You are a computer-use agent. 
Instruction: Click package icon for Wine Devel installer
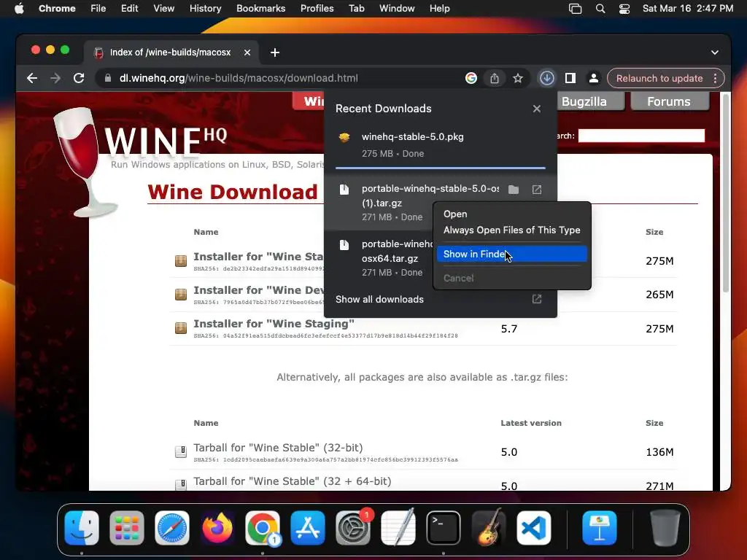click(x=181, y=295)
